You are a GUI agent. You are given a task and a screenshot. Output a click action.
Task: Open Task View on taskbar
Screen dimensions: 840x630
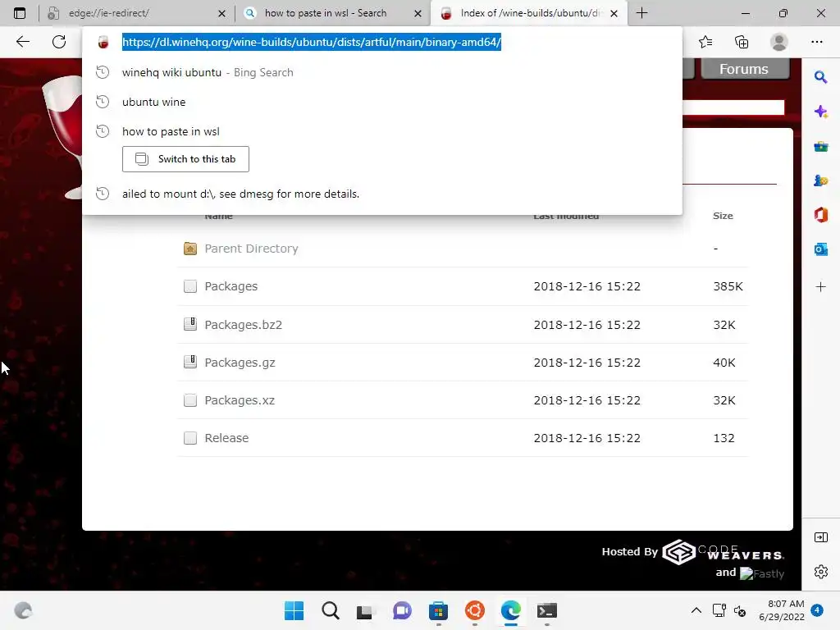[365, 610]
